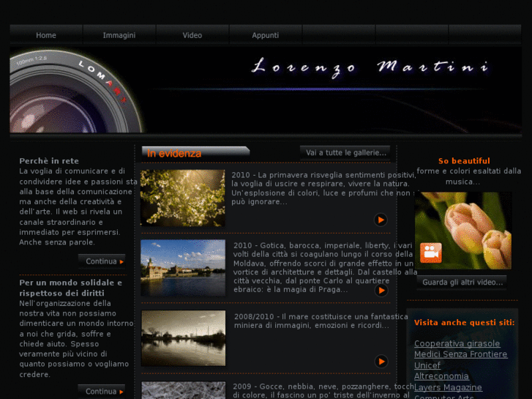The height and width of the screenshot is (399, 532).
Task: Open the Video menu item
Action: (x=192, y=35)
